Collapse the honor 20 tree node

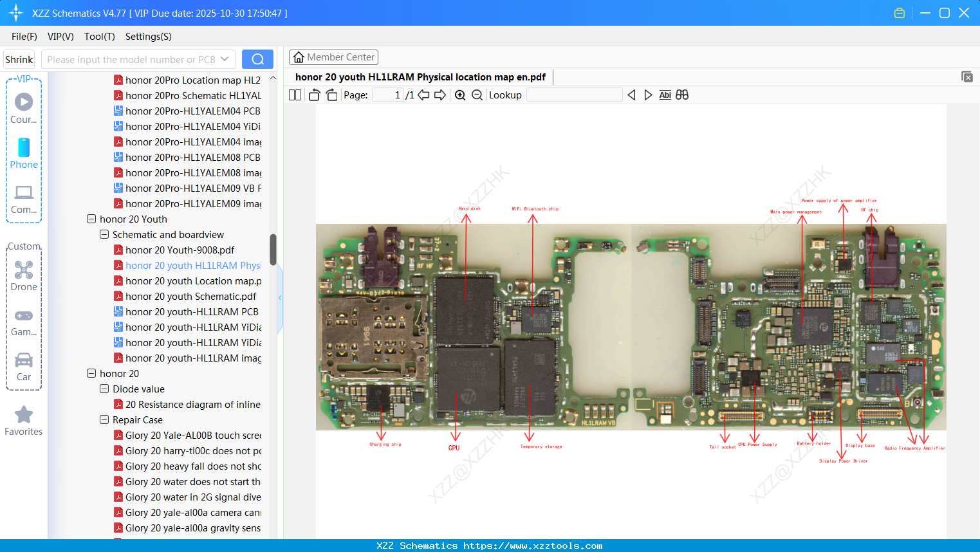(x=91, y=374)
